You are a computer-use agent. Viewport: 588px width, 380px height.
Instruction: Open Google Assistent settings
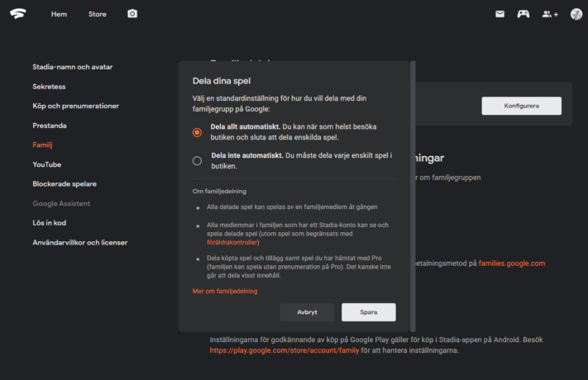61,203
